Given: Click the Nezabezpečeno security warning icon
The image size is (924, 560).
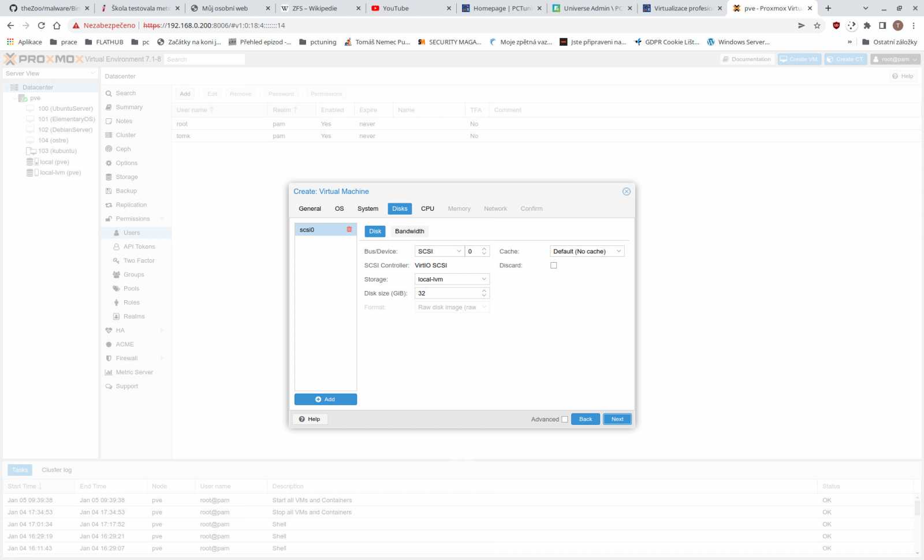Looking at the screenshot, I should (76, 25).
